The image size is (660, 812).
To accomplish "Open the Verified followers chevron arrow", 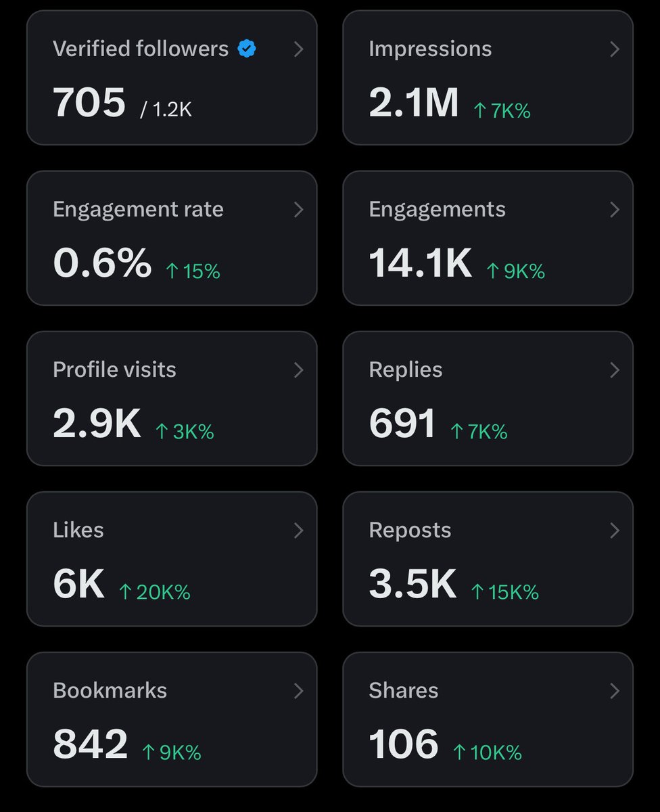I will [298, 49].
